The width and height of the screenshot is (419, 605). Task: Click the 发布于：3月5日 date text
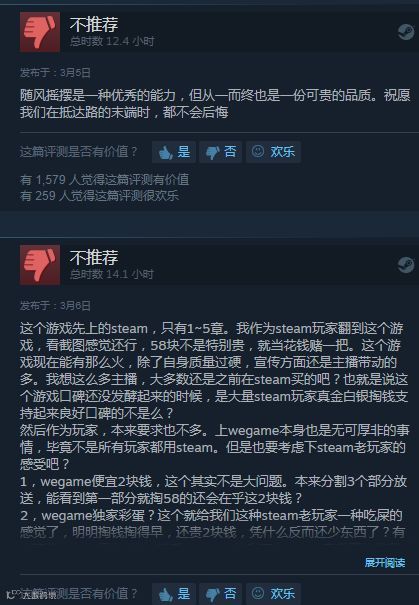55,73
